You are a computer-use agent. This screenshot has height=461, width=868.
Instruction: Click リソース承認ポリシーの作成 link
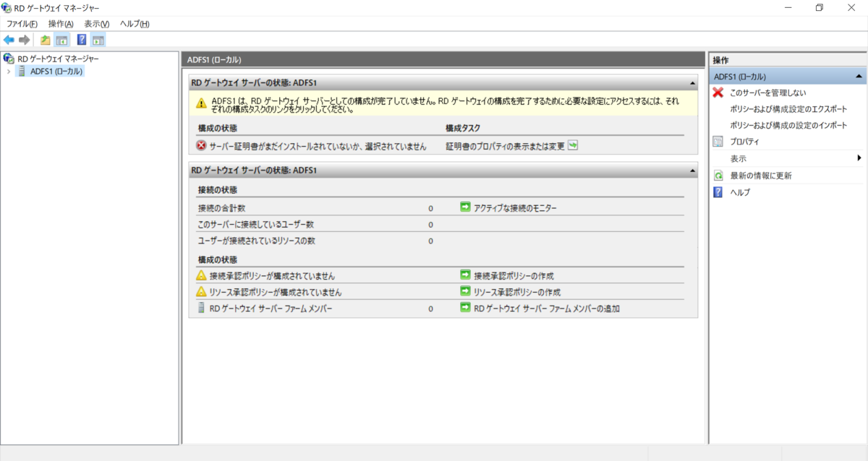tap(517, 292)
